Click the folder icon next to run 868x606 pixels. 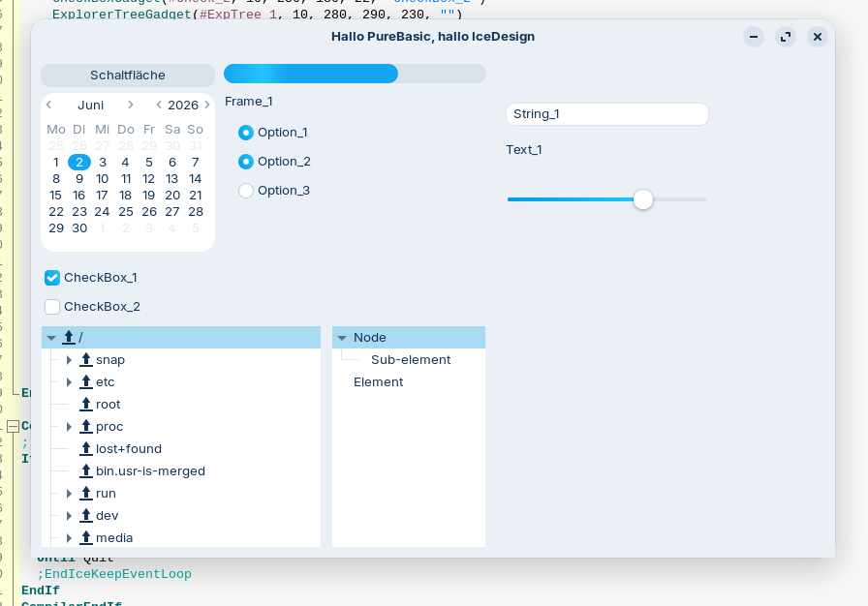tap(86, 493)
